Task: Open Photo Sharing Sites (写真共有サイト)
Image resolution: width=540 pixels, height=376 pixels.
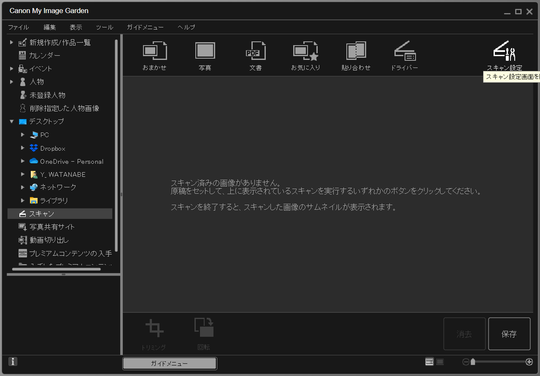Action: click(52, 227)
